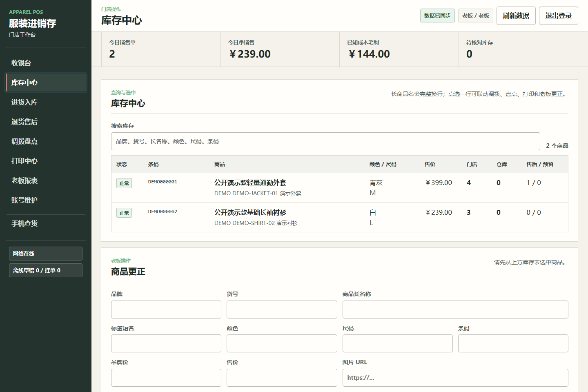Go to 账号维护 in sidebar

[46, 200]
